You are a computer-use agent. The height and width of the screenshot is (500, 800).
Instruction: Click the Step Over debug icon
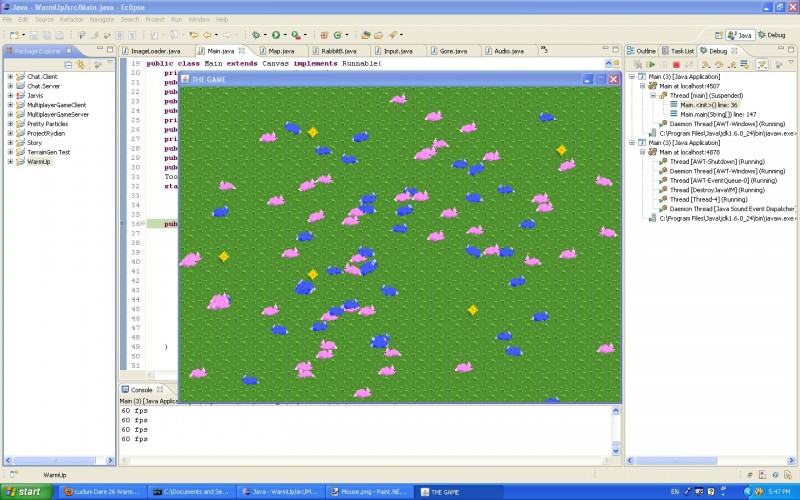click(719, 65)
